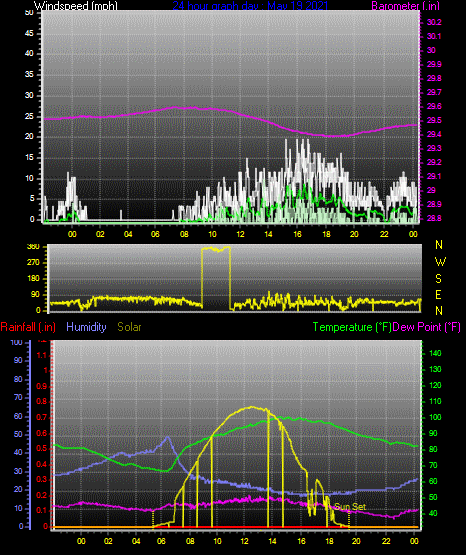Click the 29.3 barometer axis value

(x=434, y=148)
